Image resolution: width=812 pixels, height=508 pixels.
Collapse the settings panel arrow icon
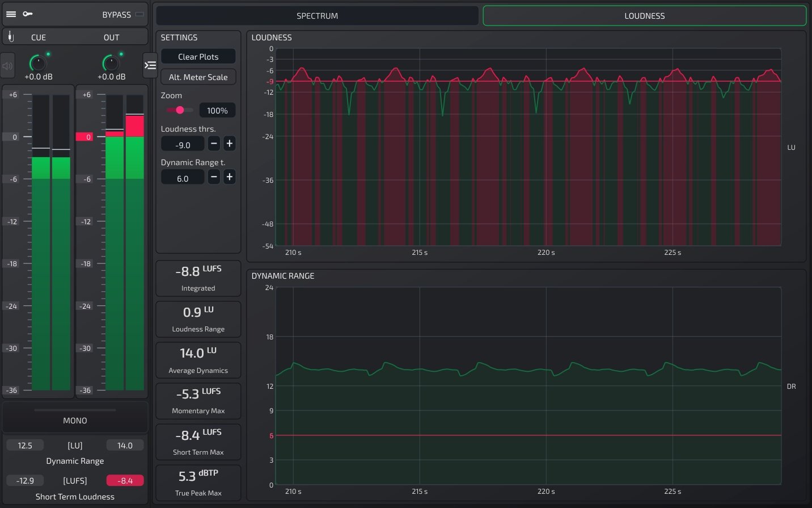(150, 65)
